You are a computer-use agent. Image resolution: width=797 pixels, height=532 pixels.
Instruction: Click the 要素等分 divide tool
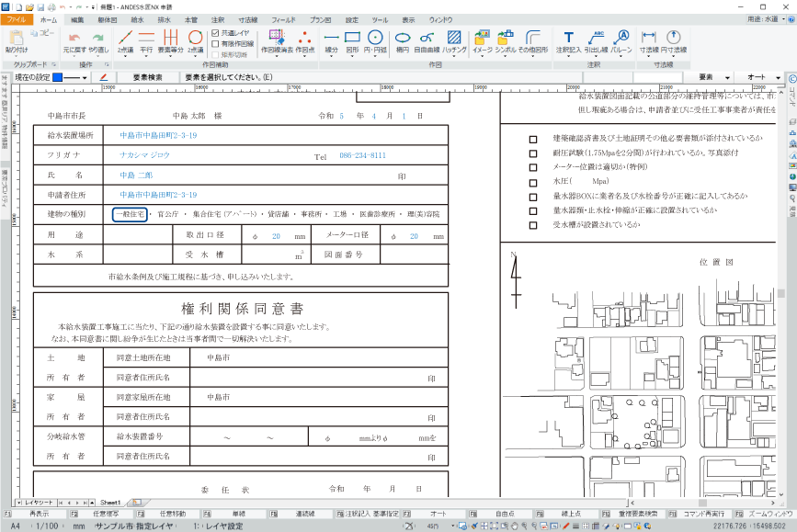tap(171, 40)
